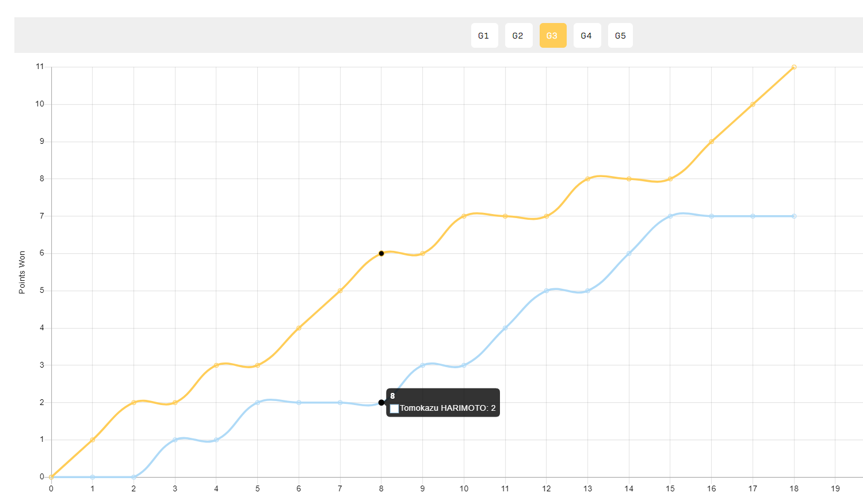The image size is (863, 504).
Task: Click the white color swatch in the tooltip
Action: point(395,408)
